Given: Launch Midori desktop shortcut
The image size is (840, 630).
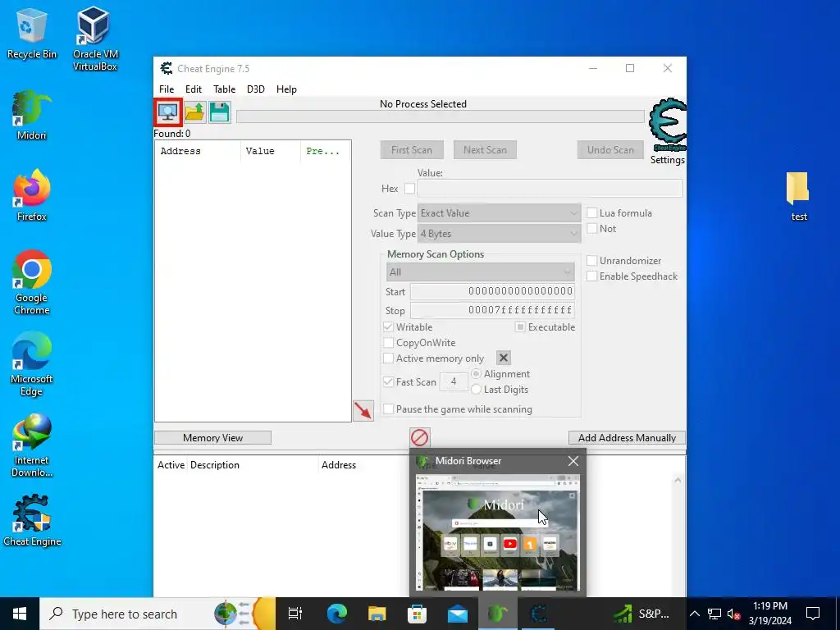Looking at the screenshot, I should pyautogui.click(x=32, y=115).
